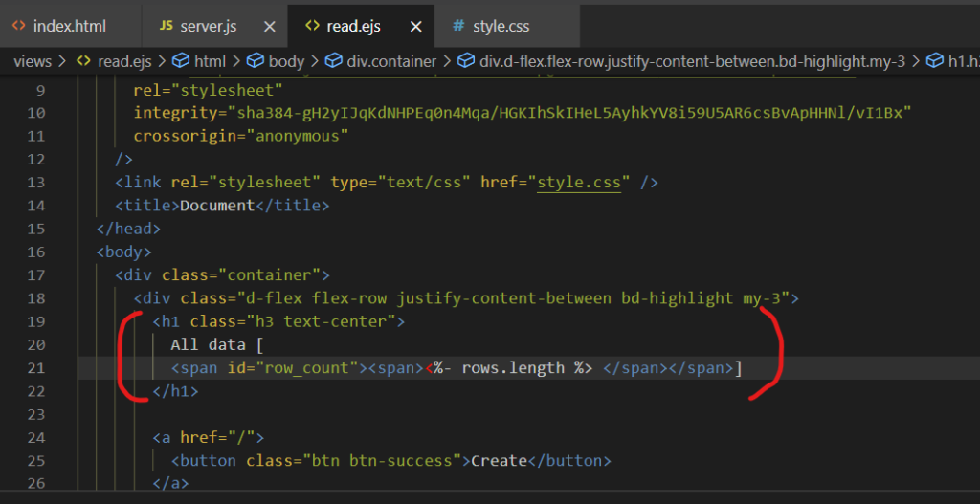Click line number 13 in gutter
The image size is (980, 504).
click(36, 183)
